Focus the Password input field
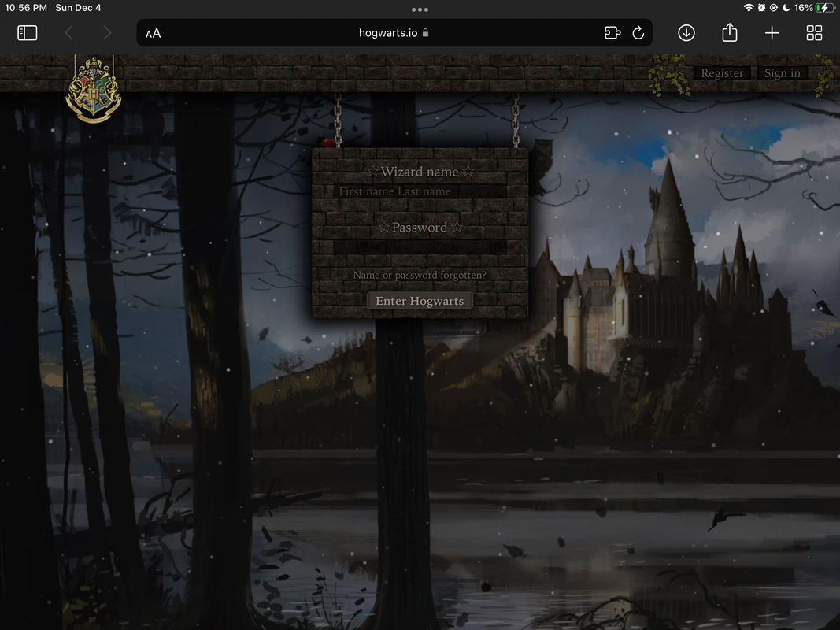This screenshot has width=840, height=630. pos(420,246)
